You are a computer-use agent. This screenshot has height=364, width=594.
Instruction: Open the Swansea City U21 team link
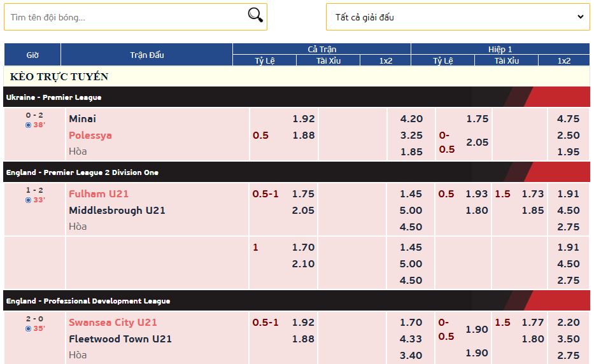coord(113,323)
